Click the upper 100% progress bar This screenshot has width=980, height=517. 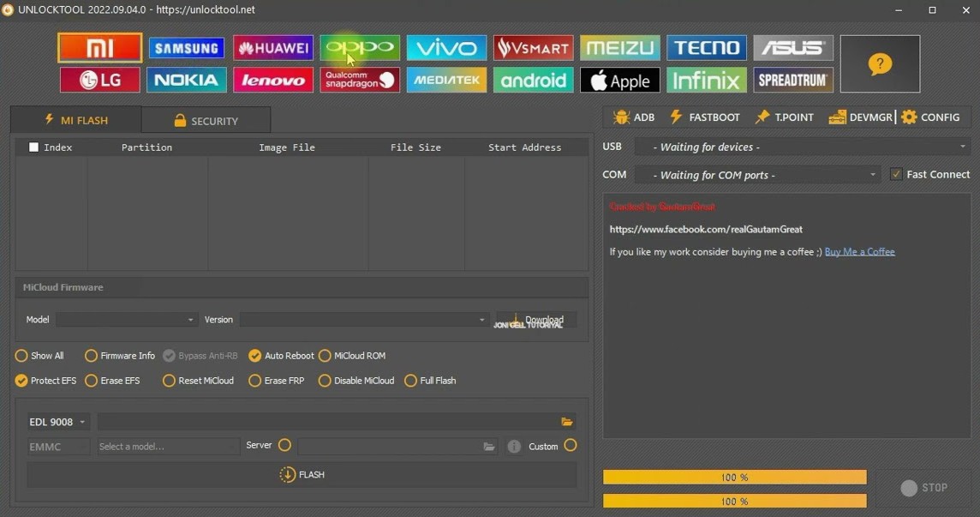coord(734,477)
